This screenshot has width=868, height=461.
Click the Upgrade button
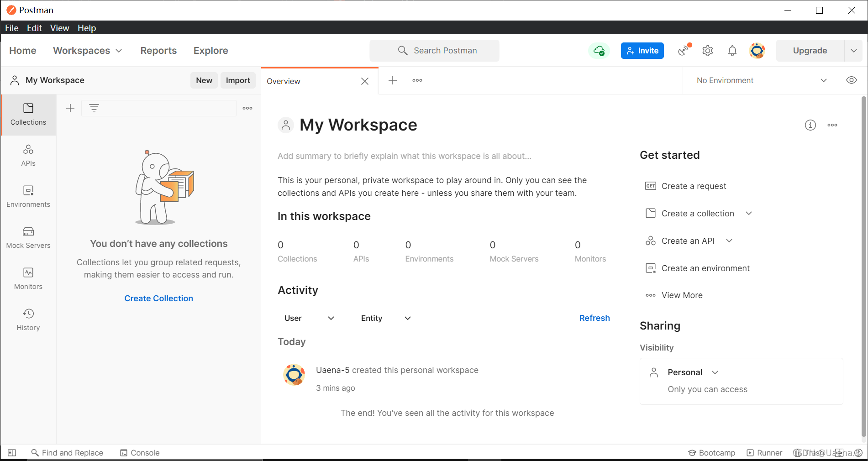[x=810, y=51]
